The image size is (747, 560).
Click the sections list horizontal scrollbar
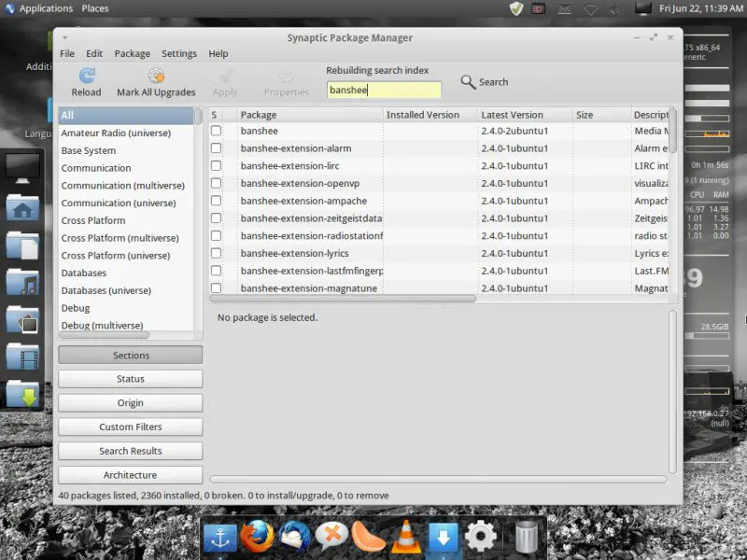[x=104, y=335]
